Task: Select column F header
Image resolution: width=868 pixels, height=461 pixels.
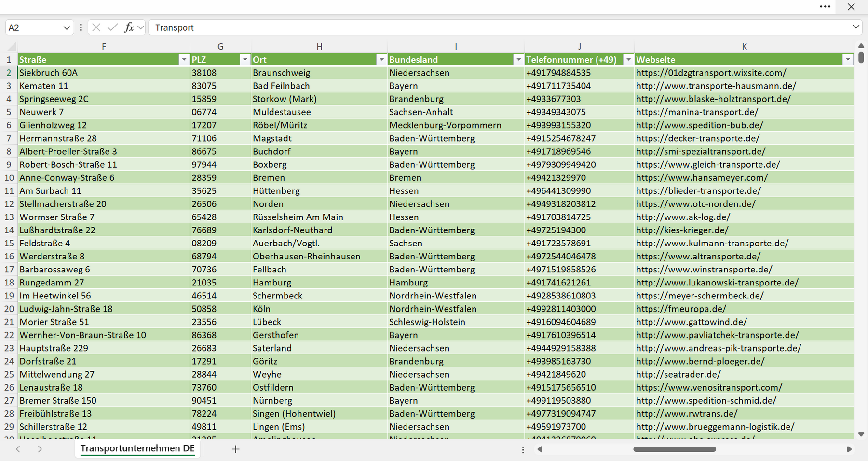Action: pos(104,47)
